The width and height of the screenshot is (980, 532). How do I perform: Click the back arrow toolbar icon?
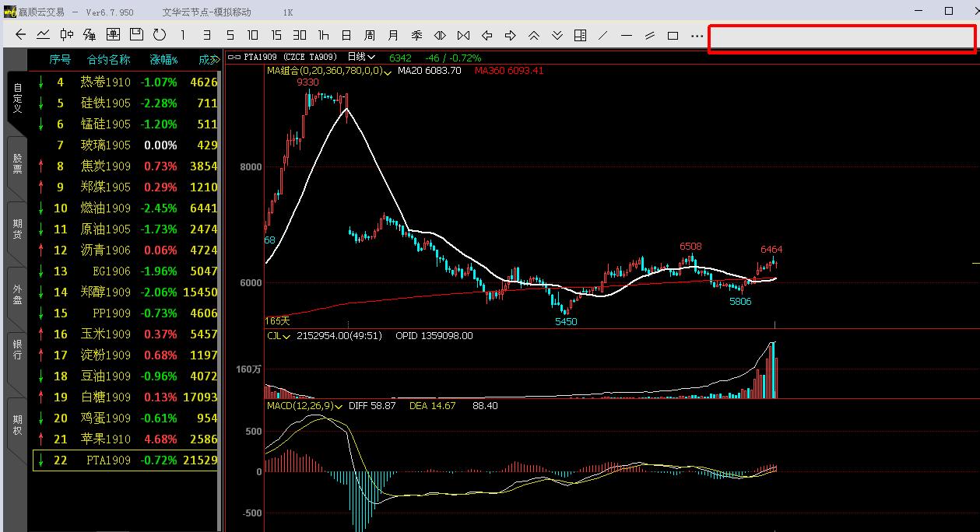click(x=21, y=35)
